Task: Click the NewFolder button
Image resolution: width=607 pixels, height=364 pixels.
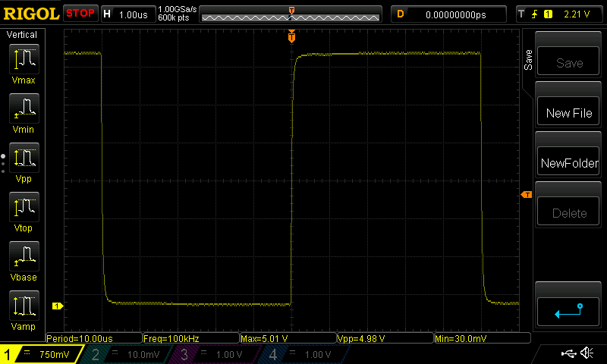Action: point(568,161)
